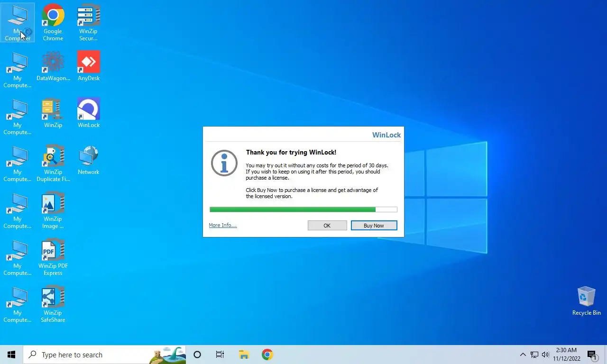Click the taskbar clock showing 2:30 AM
607x364 pixels.
pyautogui.click(x=566, y=355)
